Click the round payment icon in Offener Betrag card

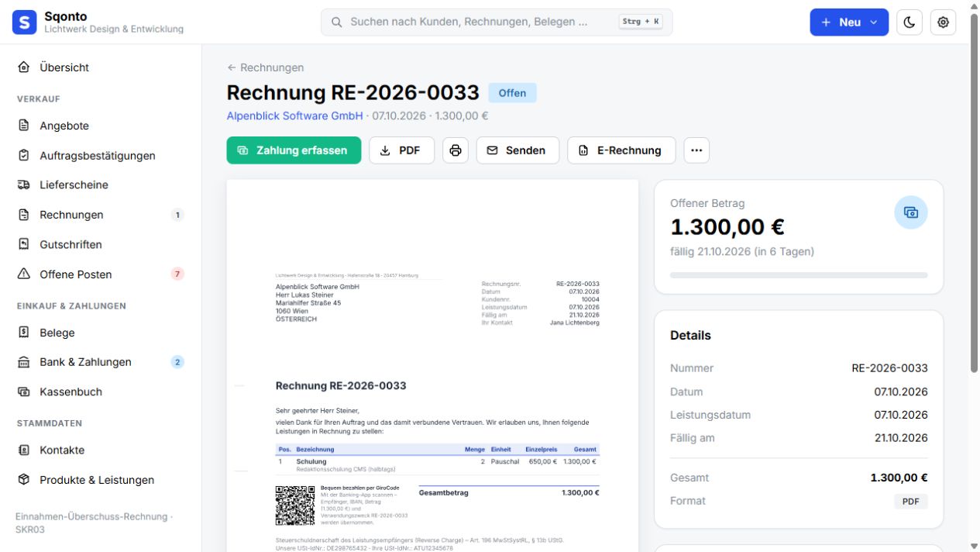pos(911,212)
